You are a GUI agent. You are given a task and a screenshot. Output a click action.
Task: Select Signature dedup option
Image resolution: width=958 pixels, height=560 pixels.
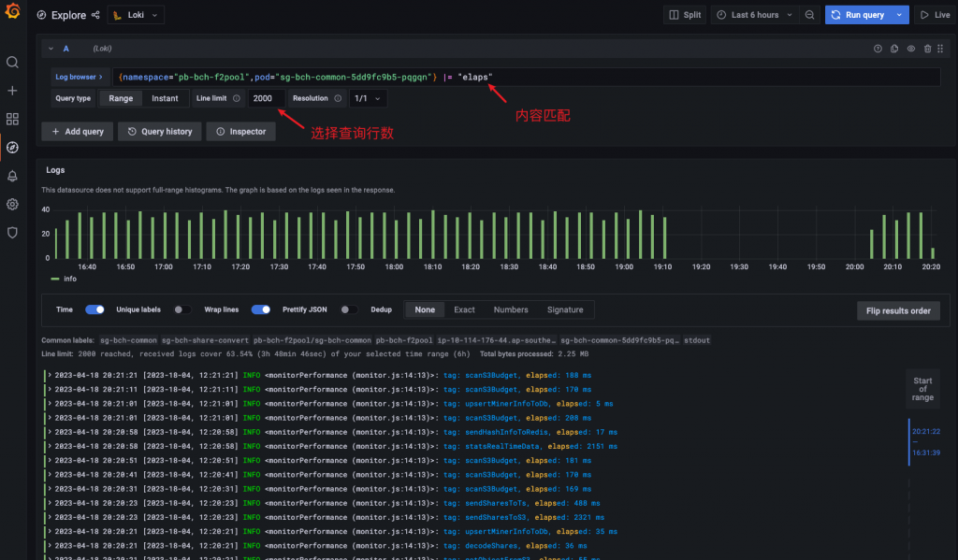tap(565, 309)
